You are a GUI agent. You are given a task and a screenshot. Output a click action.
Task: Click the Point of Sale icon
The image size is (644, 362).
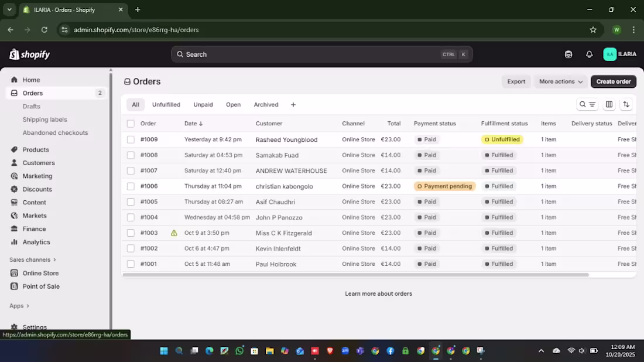click(15, 286)
